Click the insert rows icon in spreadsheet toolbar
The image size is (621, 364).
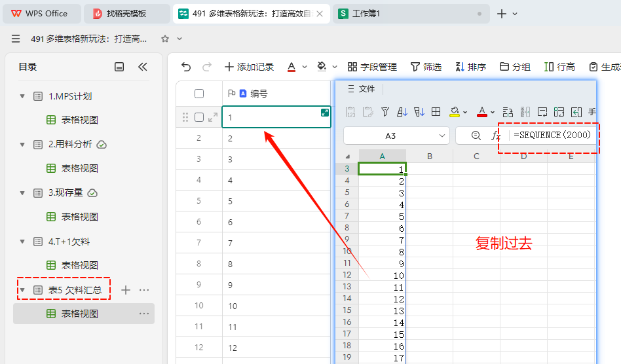tap(508, 113)
